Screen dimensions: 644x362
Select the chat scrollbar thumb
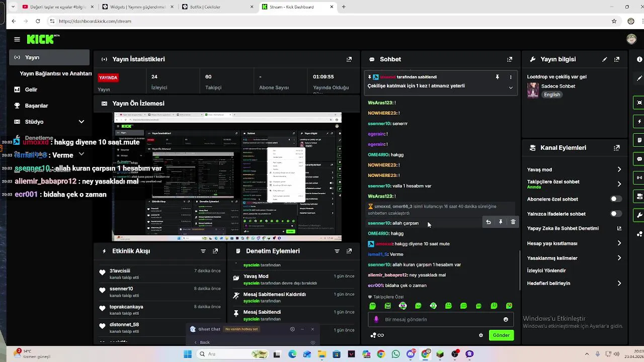(x=520, y=270)
